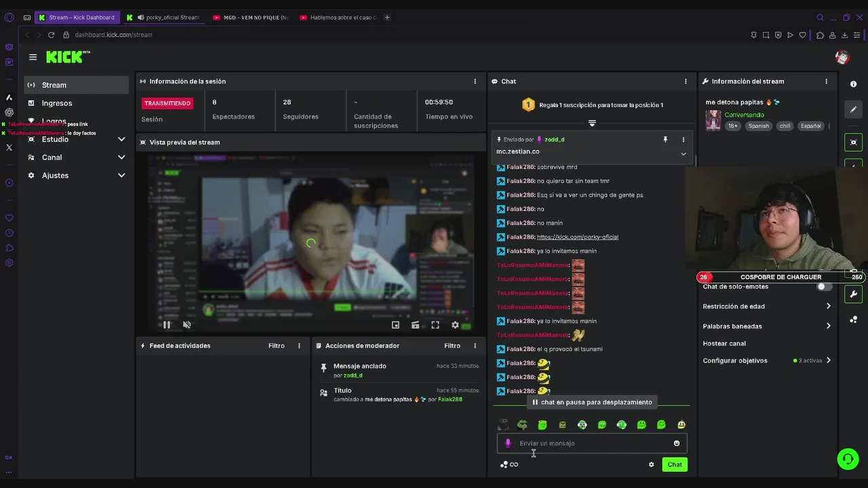This screenshot has width=868, height=488.
Task: Click Falak288 in Título moderator entry
Action: point(450,400)
